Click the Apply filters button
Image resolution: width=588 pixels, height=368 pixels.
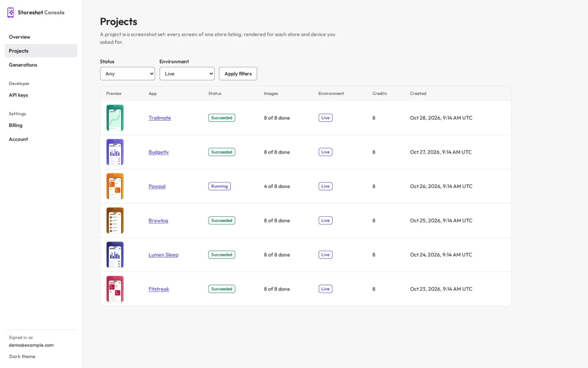pyautogui.click(x=238, y=74)
